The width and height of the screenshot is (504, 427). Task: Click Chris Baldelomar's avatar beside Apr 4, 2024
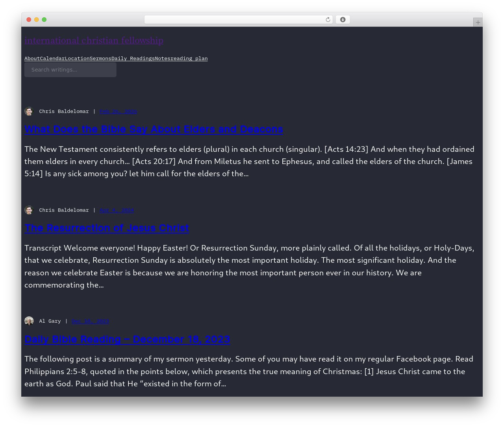pyautogui.click(x=29, y=210)
